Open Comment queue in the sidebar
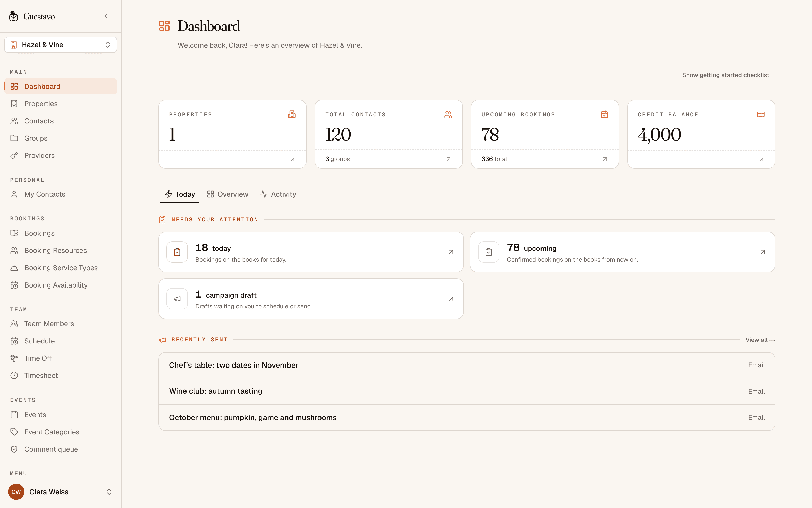Viewport: 812px width, 508px height. [x=60, y=449]
